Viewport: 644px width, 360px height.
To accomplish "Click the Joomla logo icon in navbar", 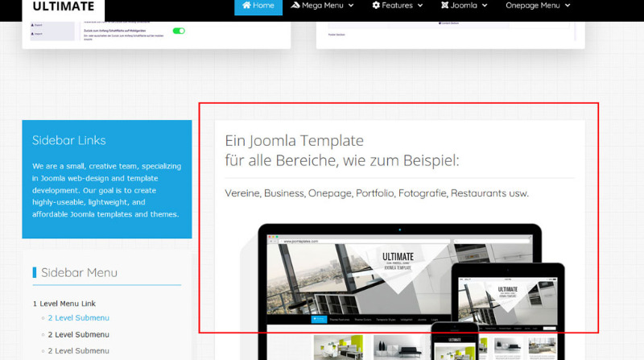I will point(445,5).
